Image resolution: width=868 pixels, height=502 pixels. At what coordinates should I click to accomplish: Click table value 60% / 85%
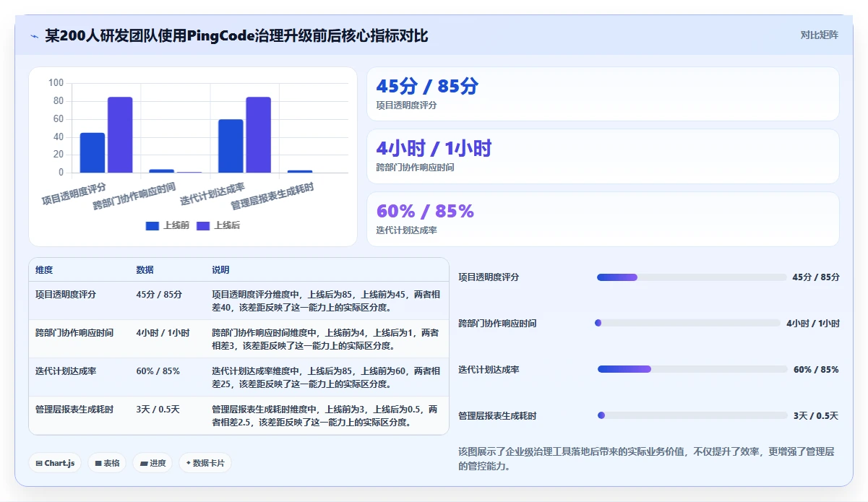click(x=158, y=371)
